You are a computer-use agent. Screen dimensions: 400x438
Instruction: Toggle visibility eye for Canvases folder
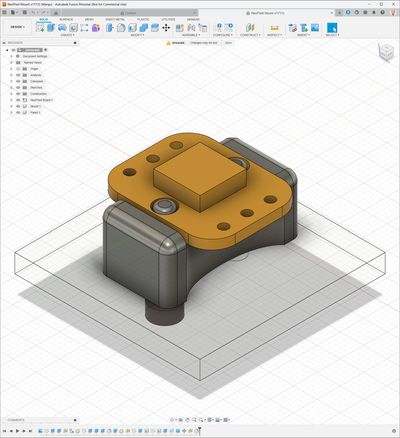tap(18, 81)
